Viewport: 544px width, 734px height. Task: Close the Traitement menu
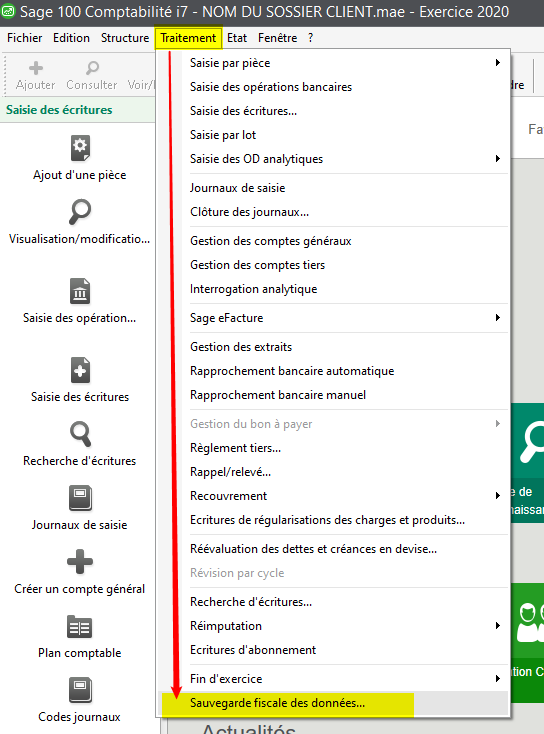[188, 38]
